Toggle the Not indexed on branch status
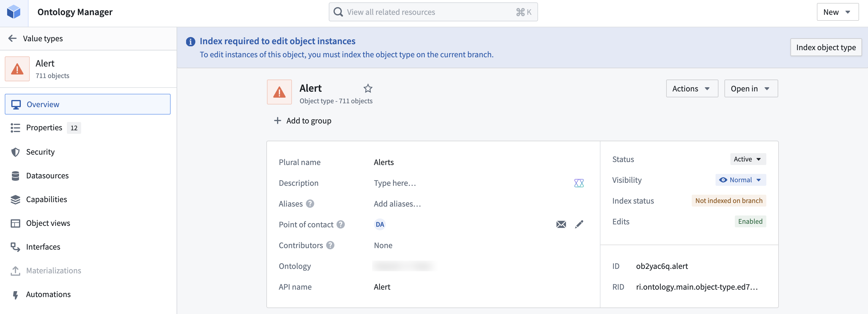Screen dimensions: 868x314 [x=729, y=200]
